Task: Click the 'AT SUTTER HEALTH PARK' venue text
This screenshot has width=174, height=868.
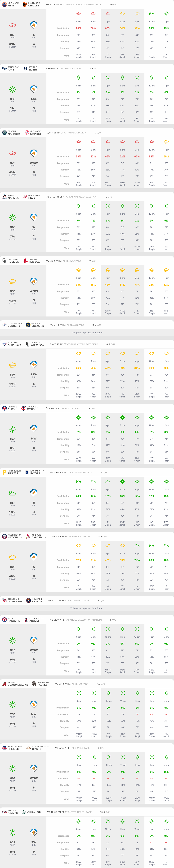Action: click(x=78, y=812)
